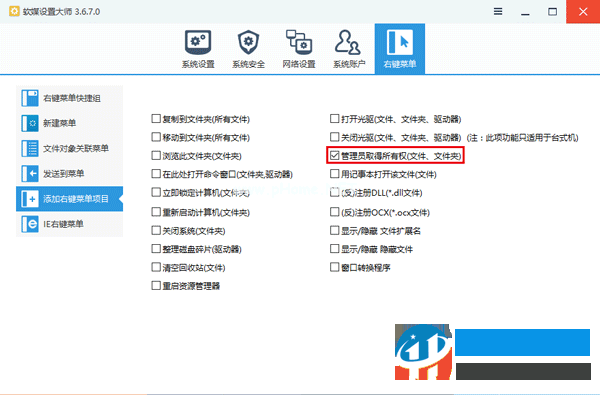Check 显示/隐藏 文件扩展名 option
This screenshot has width=600, height=395.
pos(334,230)
